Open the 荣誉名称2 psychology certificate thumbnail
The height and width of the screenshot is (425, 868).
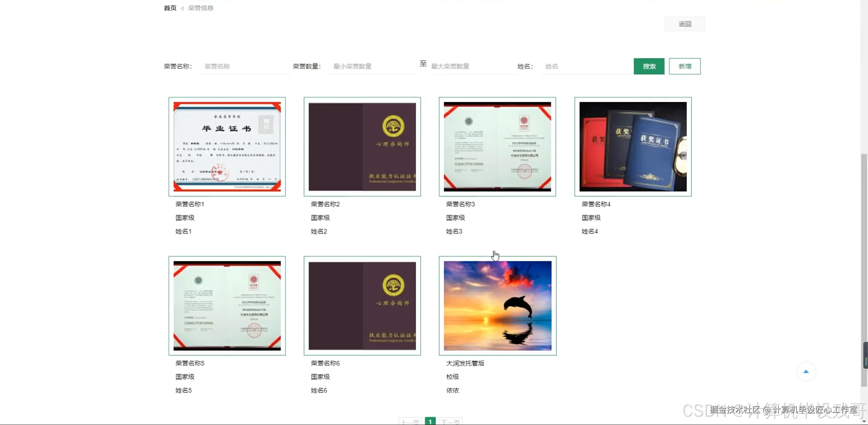[362, 147]
